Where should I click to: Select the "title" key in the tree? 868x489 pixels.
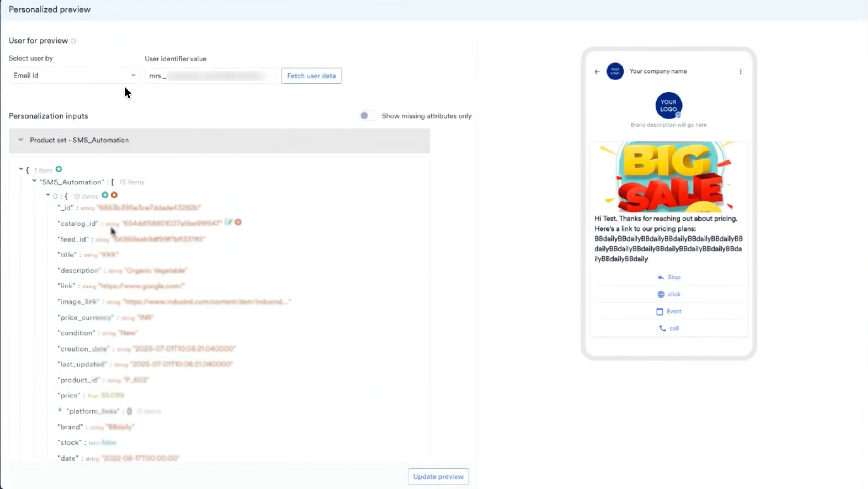click(67, 255)
